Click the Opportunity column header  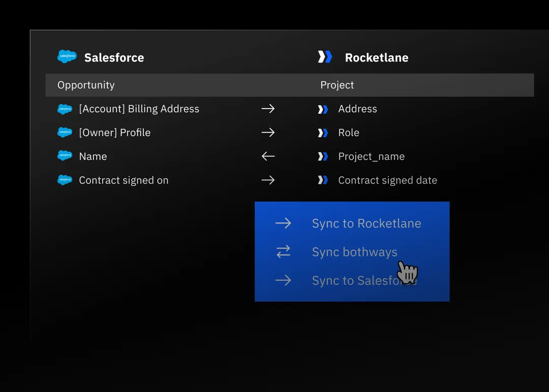(x=86, y=85)
